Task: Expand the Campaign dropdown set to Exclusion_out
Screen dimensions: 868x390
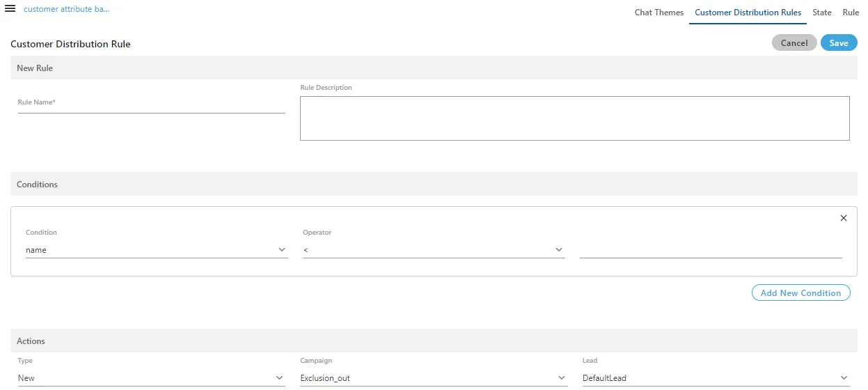Action: click(434, 377)
